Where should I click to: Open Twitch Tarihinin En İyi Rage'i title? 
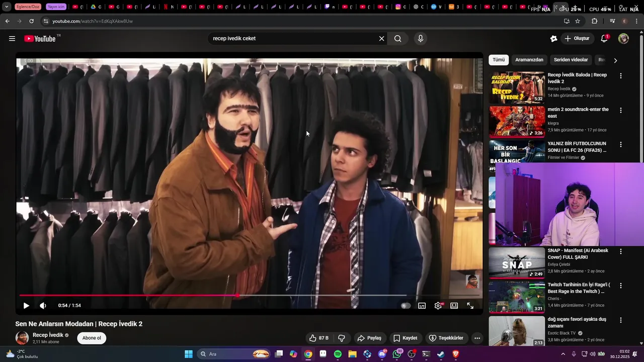(x=579, y=288)
